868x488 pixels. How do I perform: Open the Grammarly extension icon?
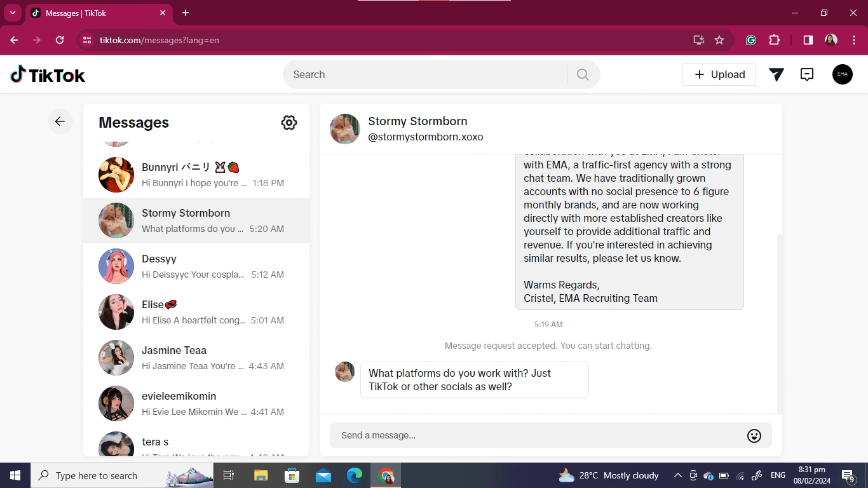tap(751, 40)
